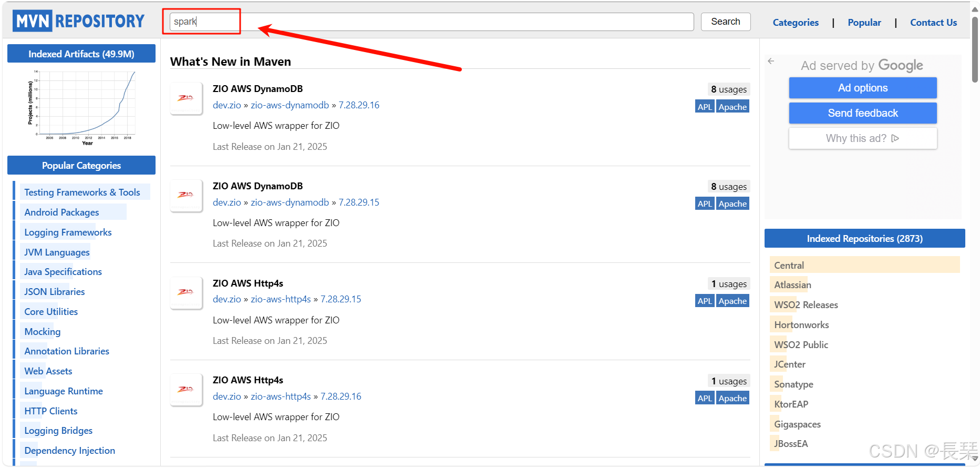The width and height of the screenshot is (980, 468).
Task: Open Dependency Injection category
Action: [x=69, y=451]
